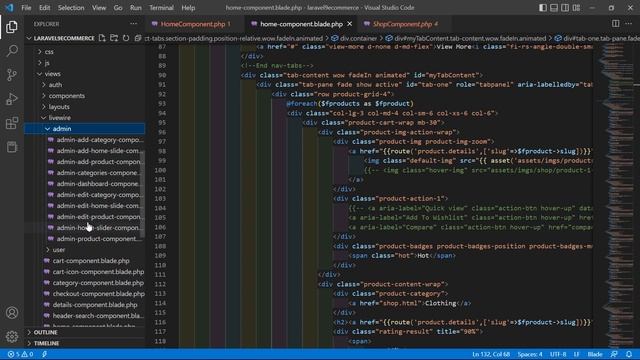Switch to ShopComponent.php tab
The width and height of the screenshot is (640, 360).
click(405, 24)
